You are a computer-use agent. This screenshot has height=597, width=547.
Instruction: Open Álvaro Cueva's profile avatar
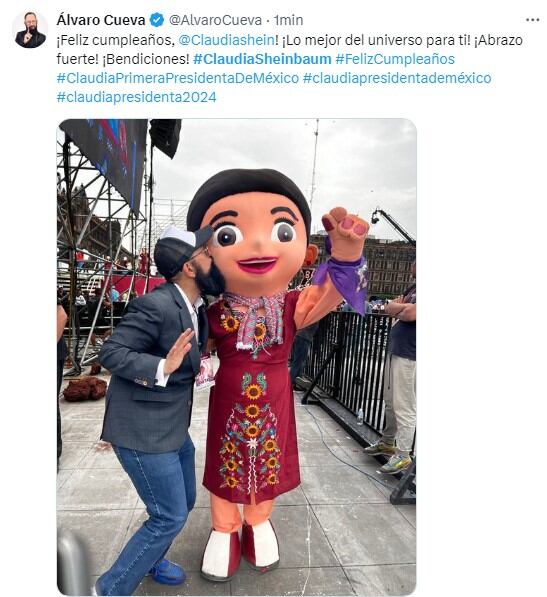click(x=30, y=29)
